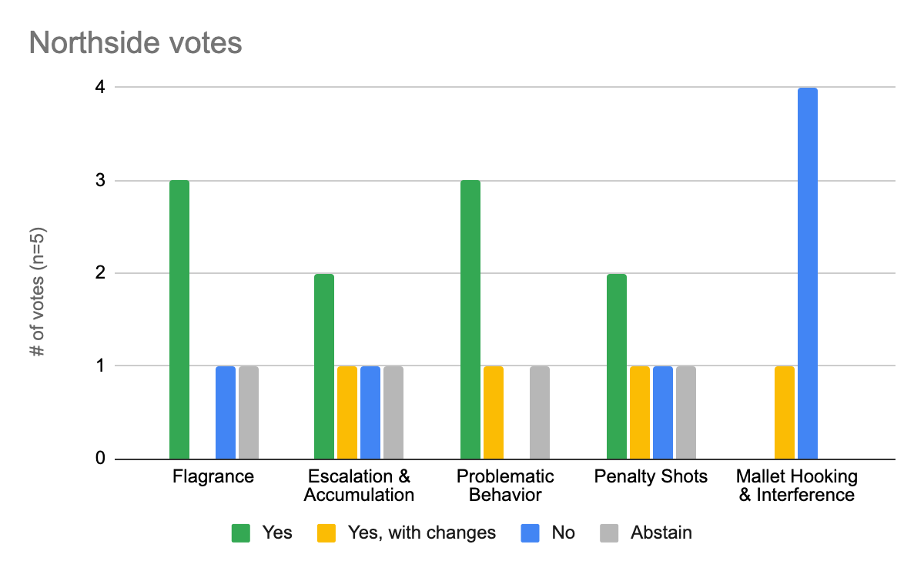924x571 pixels.
Task: Click the gray Abstain bar for Penalty Shots
Action: coord(686,412)
